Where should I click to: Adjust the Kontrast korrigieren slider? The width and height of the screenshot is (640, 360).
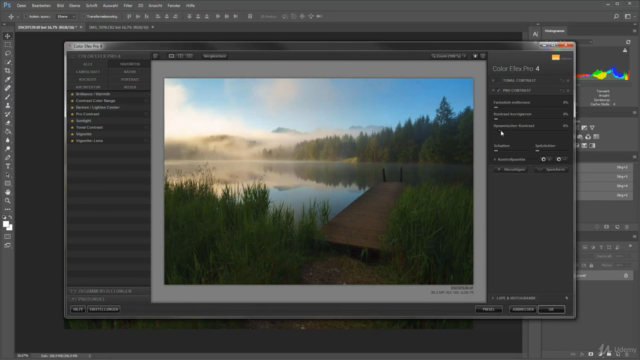[x=531, y=119]
